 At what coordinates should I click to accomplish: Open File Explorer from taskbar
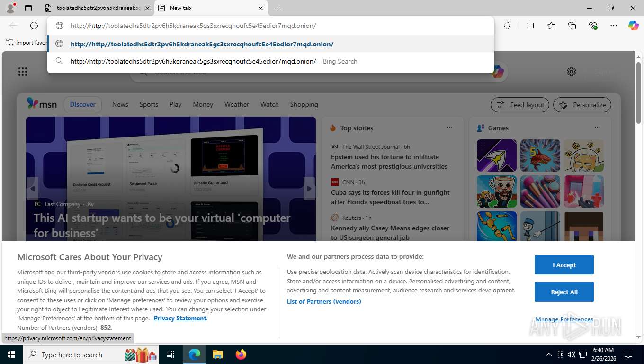pyautogui.click(x=217, y=355)
